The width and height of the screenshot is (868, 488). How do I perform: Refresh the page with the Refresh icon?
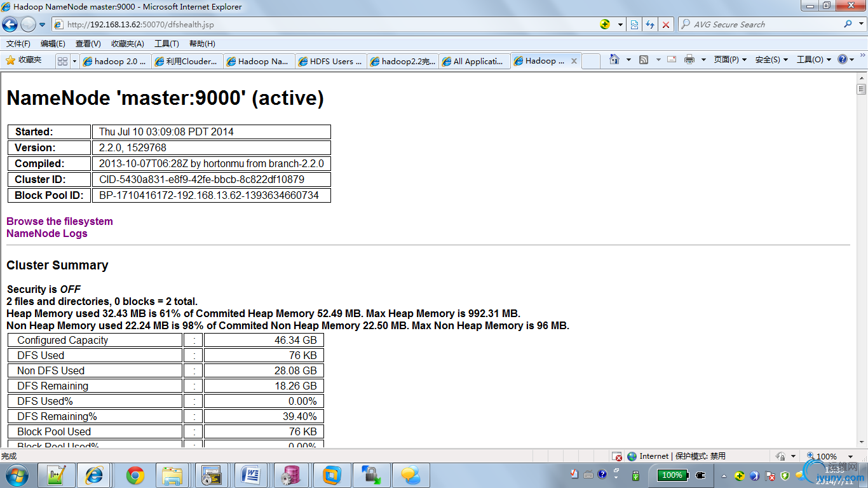point(650,24)
